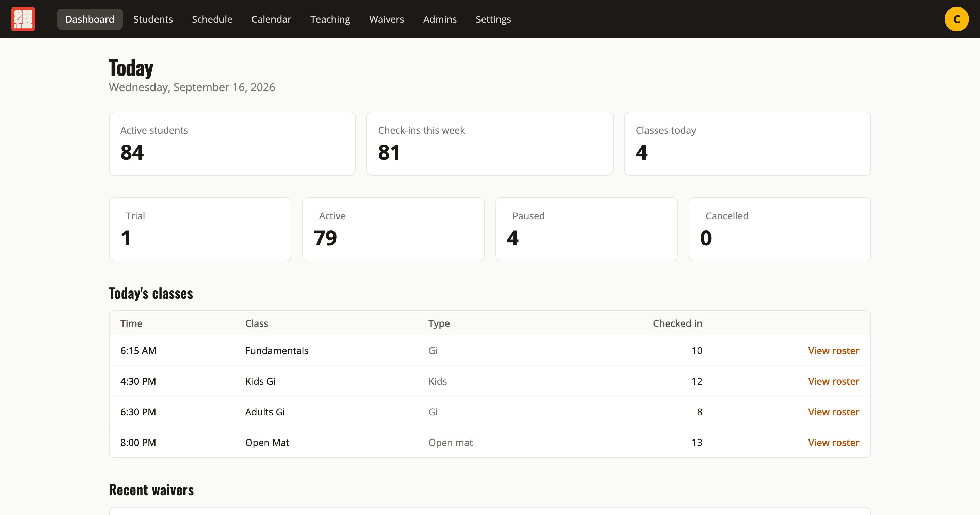Screen dimensions: 980x515
Task: Click the Adults Gi class name
Action: (265, 412)
